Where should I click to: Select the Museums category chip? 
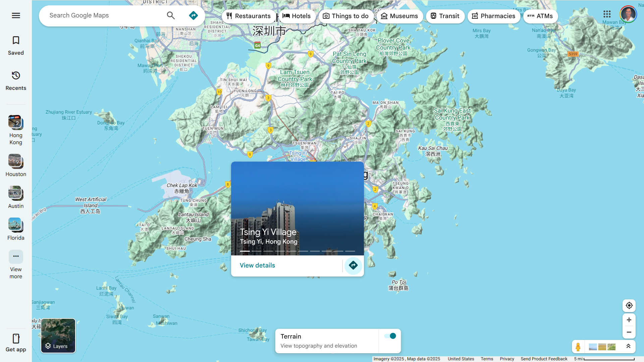point(399,16)
